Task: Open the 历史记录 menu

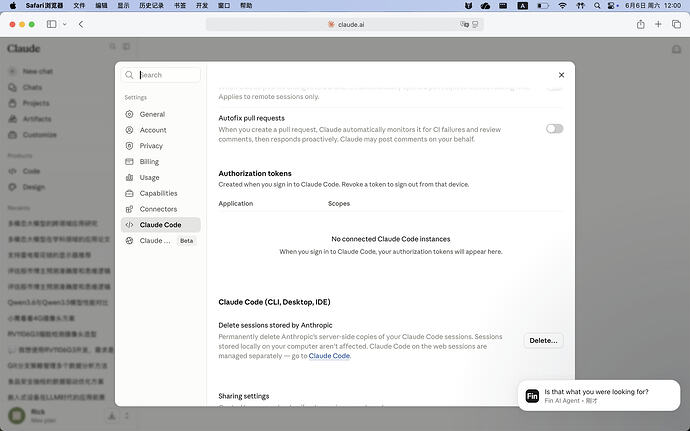Action: (x=151, y=6)
